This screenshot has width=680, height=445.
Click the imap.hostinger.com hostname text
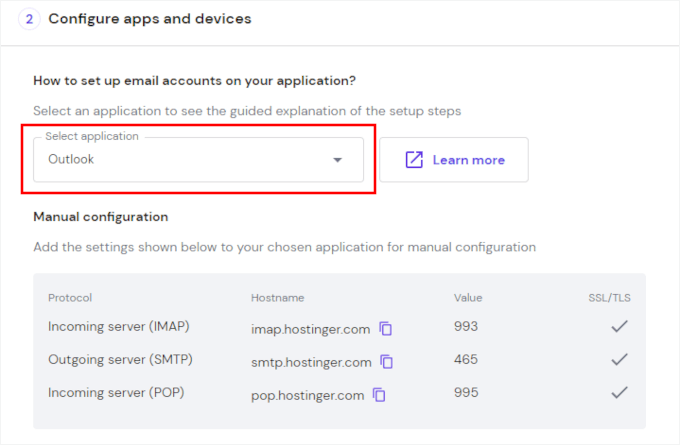(x=310, y=328)
